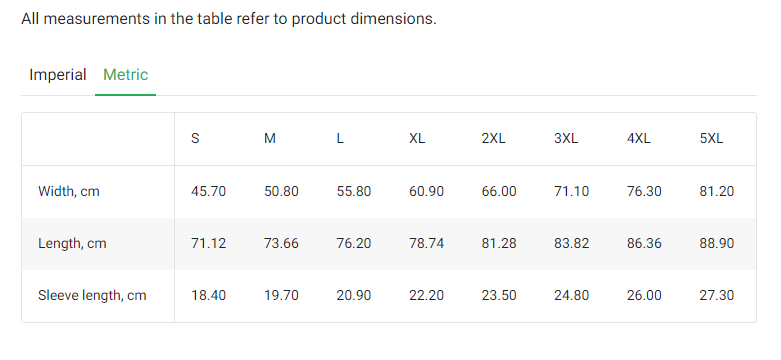Switch to the Imperial tab

tap(58, 75)
